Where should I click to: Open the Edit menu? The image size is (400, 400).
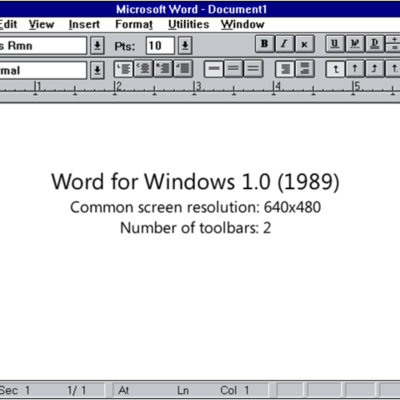click(x=9, y=24)
